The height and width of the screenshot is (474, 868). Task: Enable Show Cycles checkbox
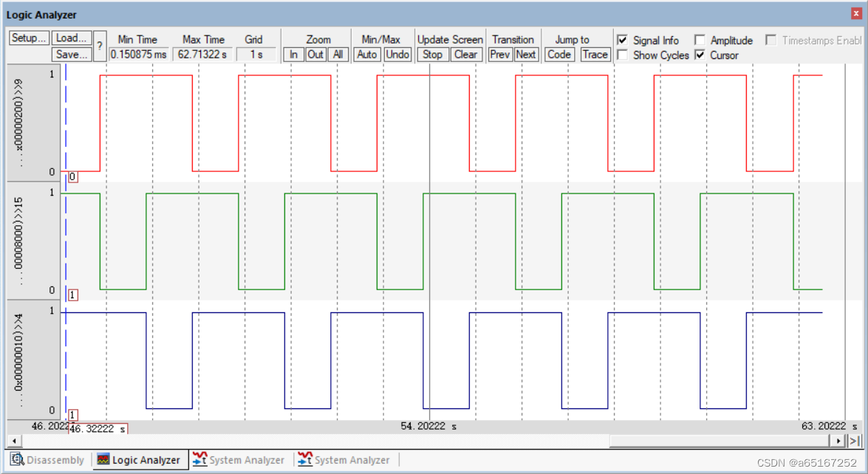tap(623, 55)
